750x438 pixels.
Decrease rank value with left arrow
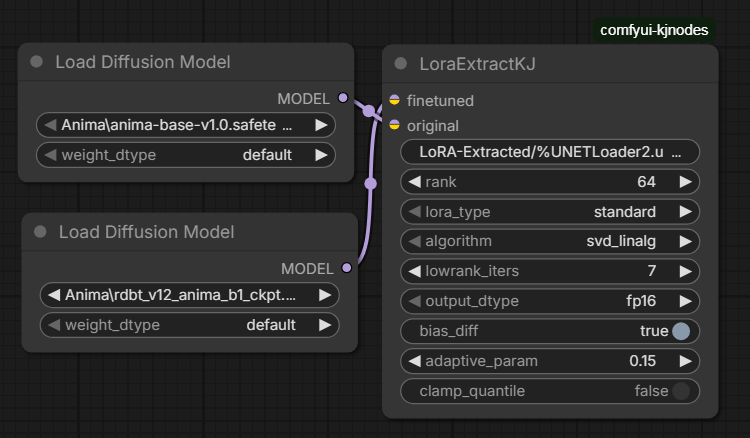pyautogui.click(x=415, y=182)
